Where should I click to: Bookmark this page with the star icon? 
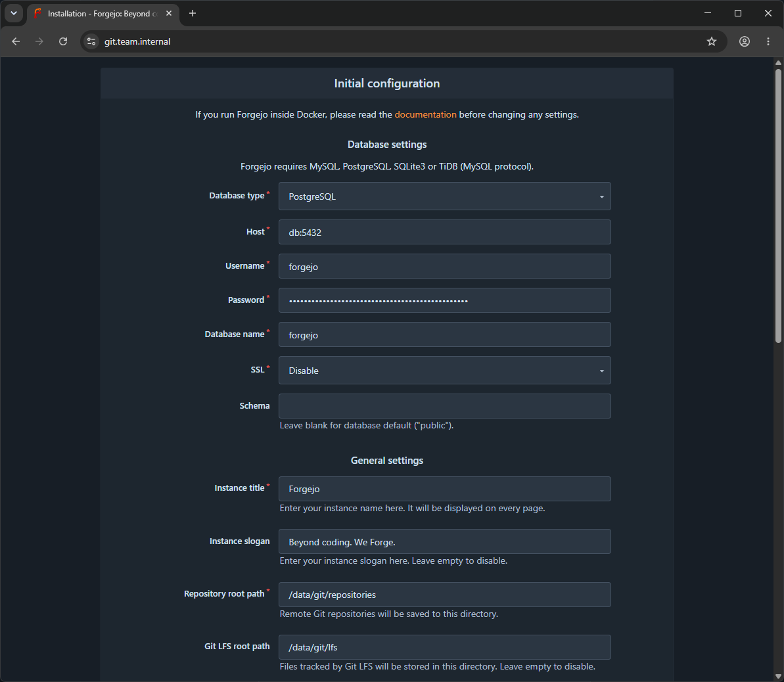pos(712,41)
